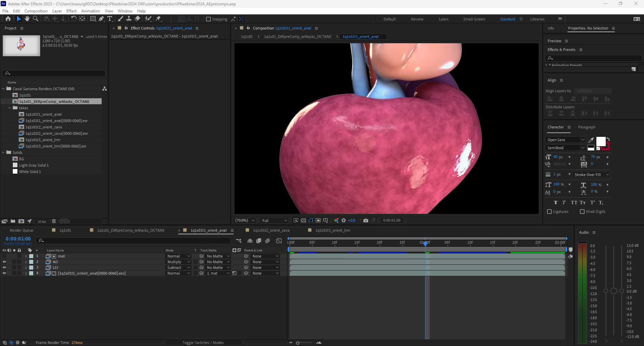Toggle Faux Bold button in Character panel
This screenshot has height=346, width=644.
tap(556, 203)
